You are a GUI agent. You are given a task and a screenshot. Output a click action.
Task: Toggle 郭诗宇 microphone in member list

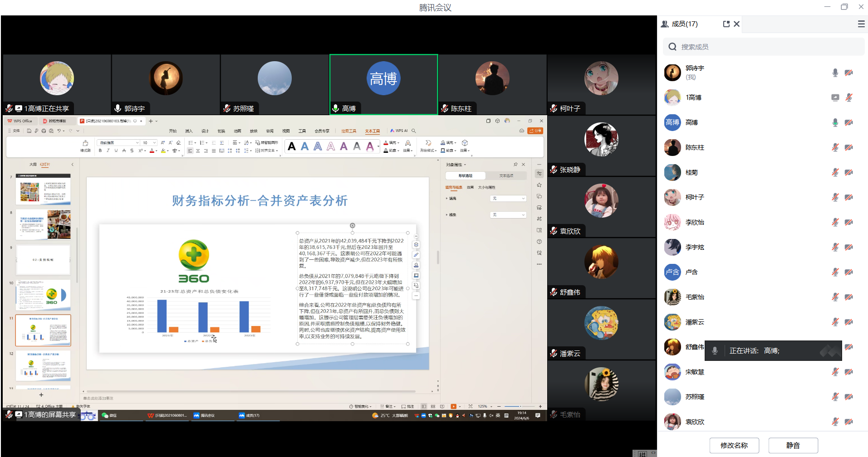pyautogui.click(x=835, y=73)
